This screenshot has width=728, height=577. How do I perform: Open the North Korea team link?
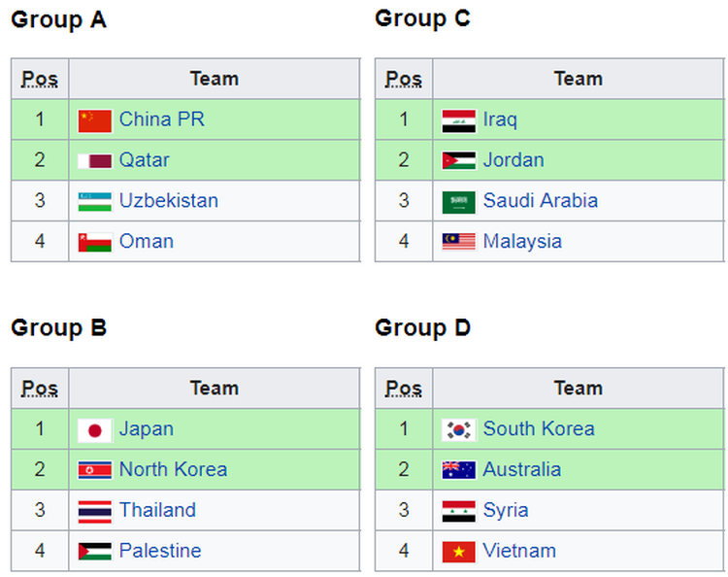pyautogui.click(x=173, y=469)
